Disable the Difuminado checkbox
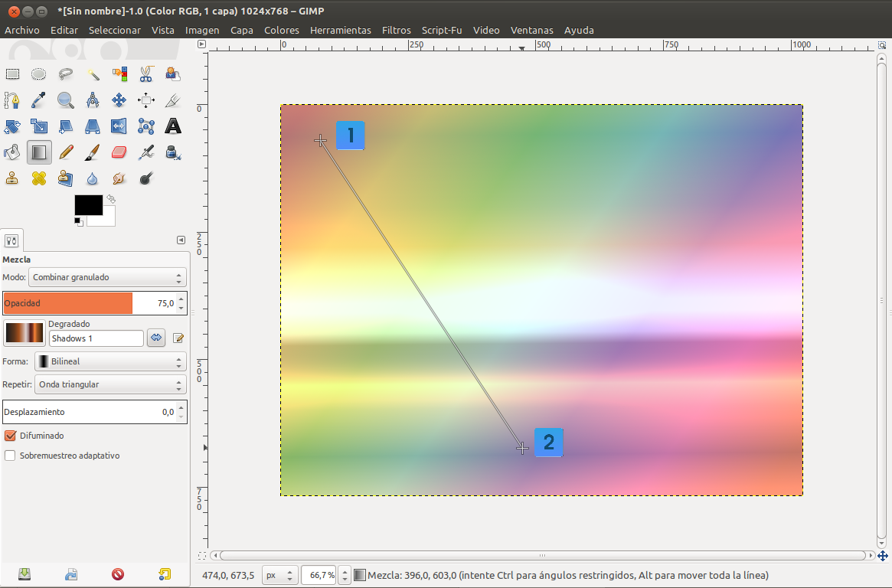The image size is (892, 588). 11,436
